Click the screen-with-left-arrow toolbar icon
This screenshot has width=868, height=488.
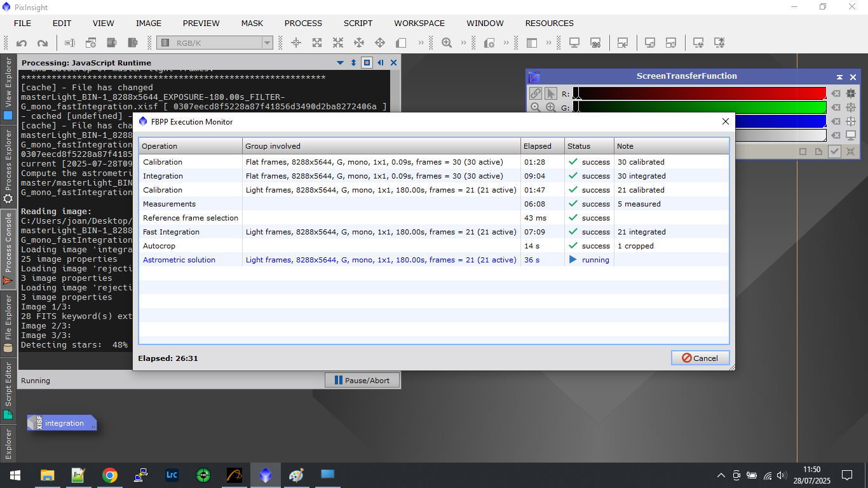tap(623, 43)
